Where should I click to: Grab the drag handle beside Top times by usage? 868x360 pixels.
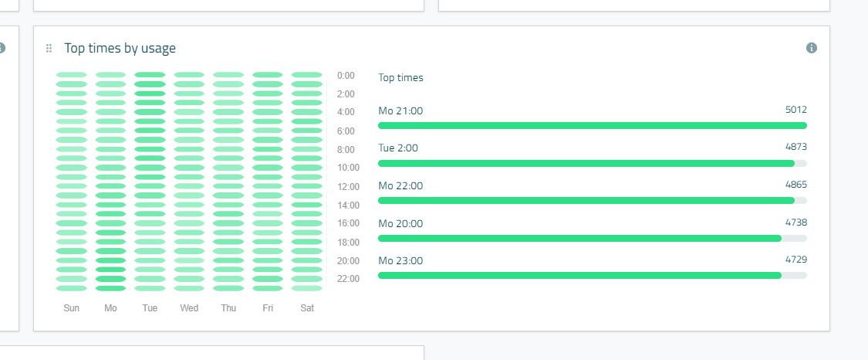pos(49,48)
